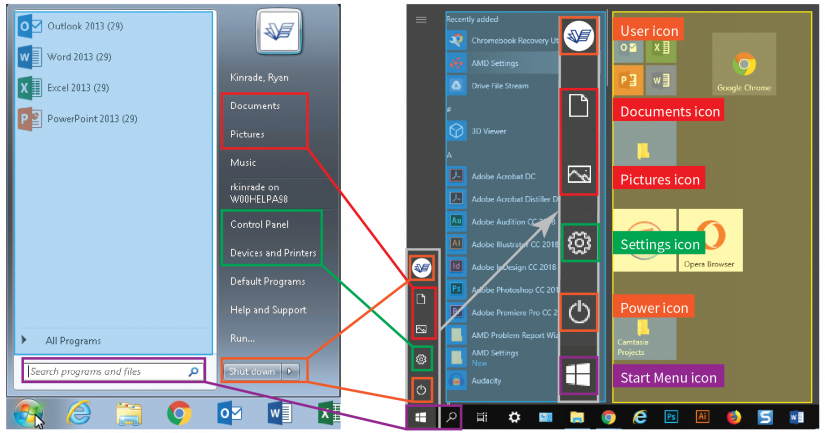825x433 pixels.
Task: Click the A letter group header
Action: click(x=449, y=155)
